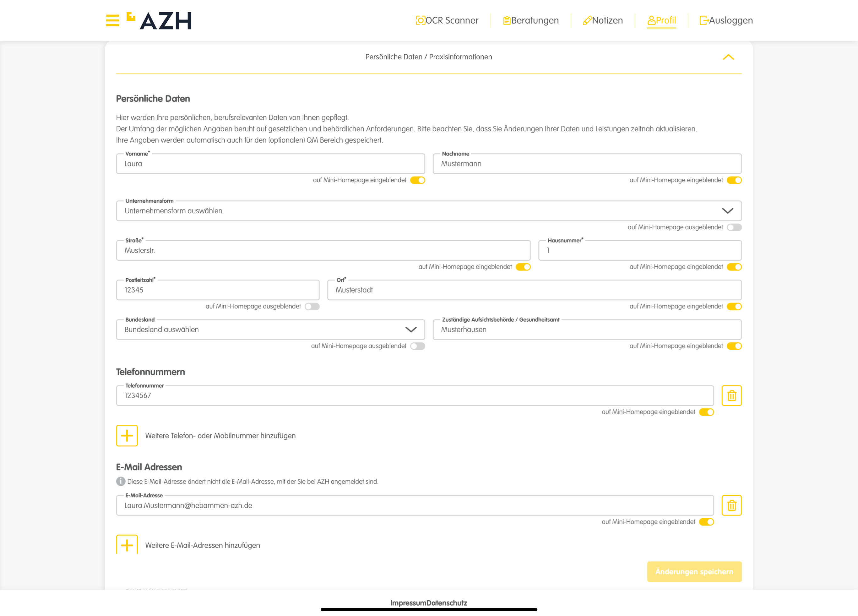Go to the Beratungen menu item
Screen dimensions: 858x616
(x=531, y=20)
